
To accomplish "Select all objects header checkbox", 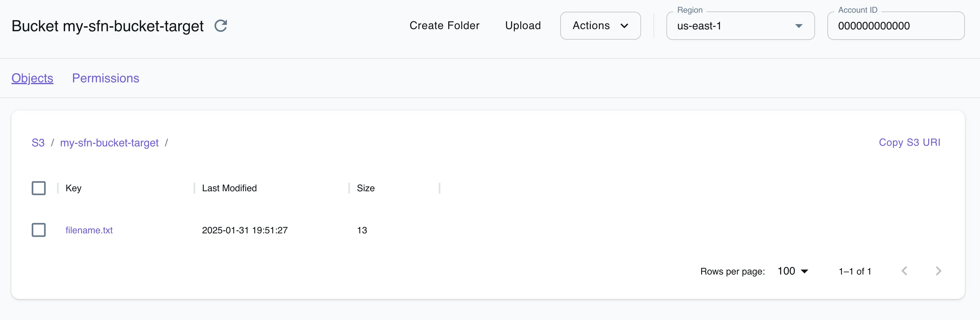I will [39, 188].
